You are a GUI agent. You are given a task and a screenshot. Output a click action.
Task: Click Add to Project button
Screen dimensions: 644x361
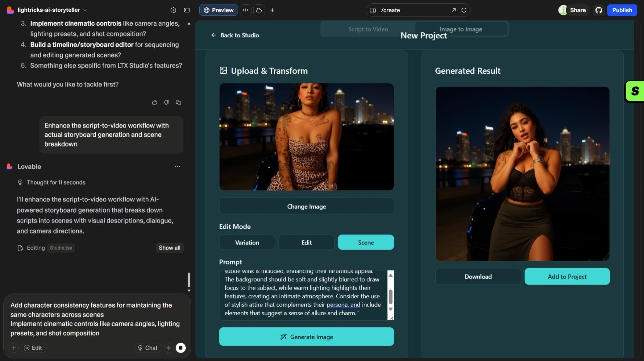(x=567, y=276)
